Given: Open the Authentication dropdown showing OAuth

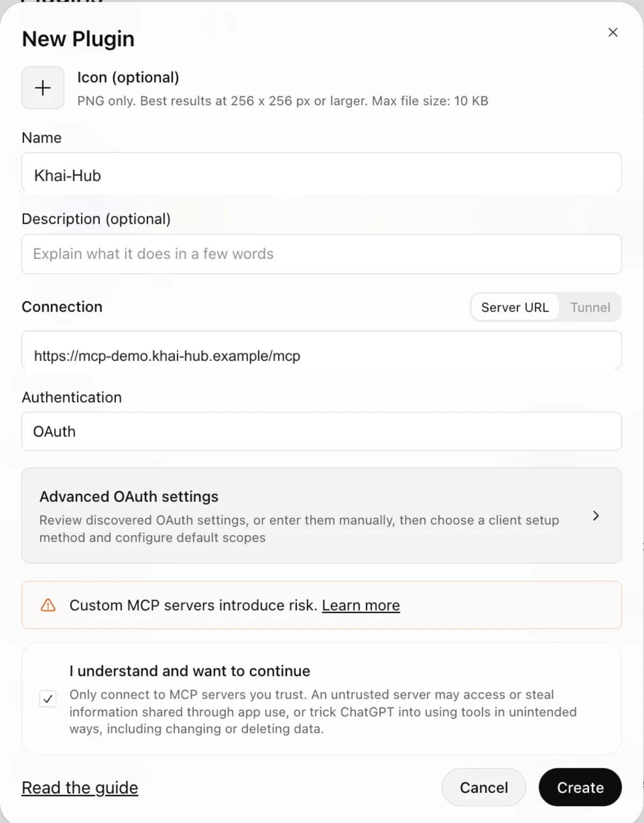Looking at the screenshot, I should point(321,431).
